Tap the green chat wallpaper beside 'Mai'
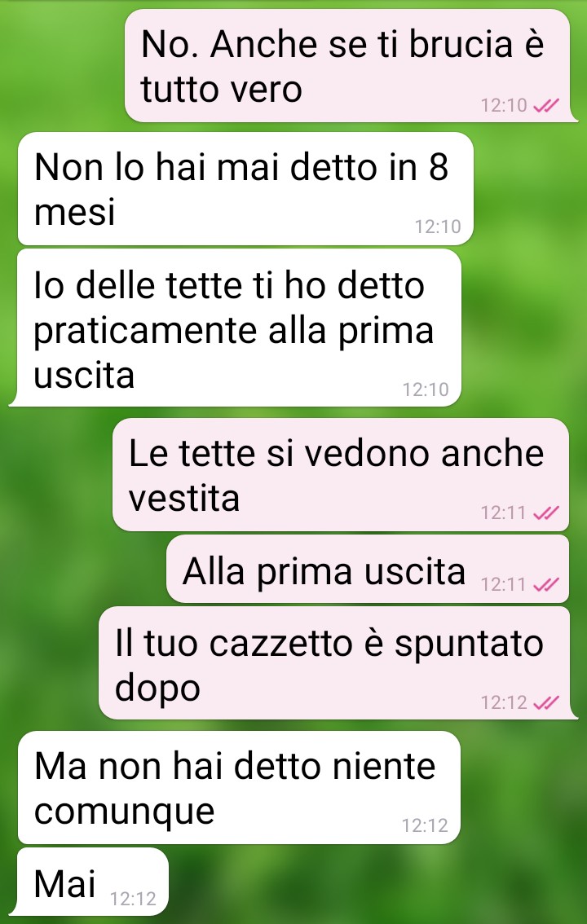The image size is (587, 924). (x=377, y=884)
